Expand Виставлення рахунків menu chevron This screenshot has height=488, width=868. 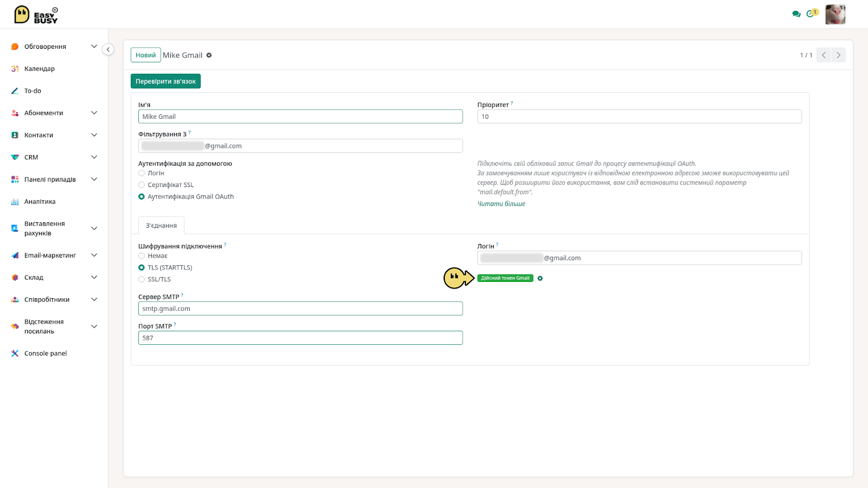94,228
